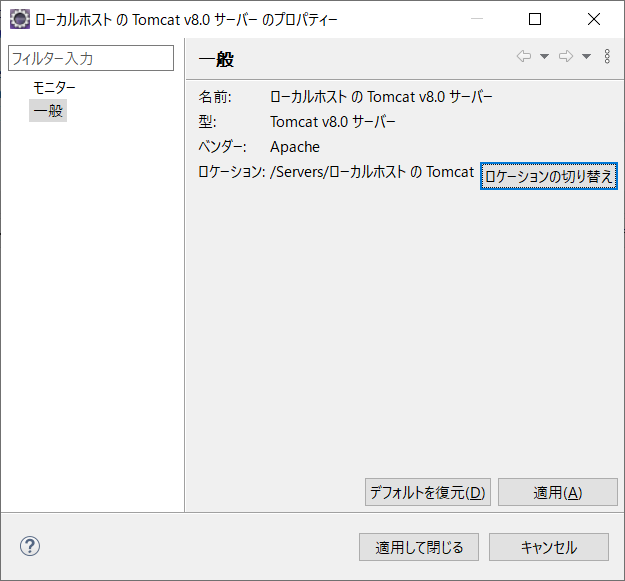Click the /Servers/ location path text
The image size is (625, 581).
click(x=372, y=172)
